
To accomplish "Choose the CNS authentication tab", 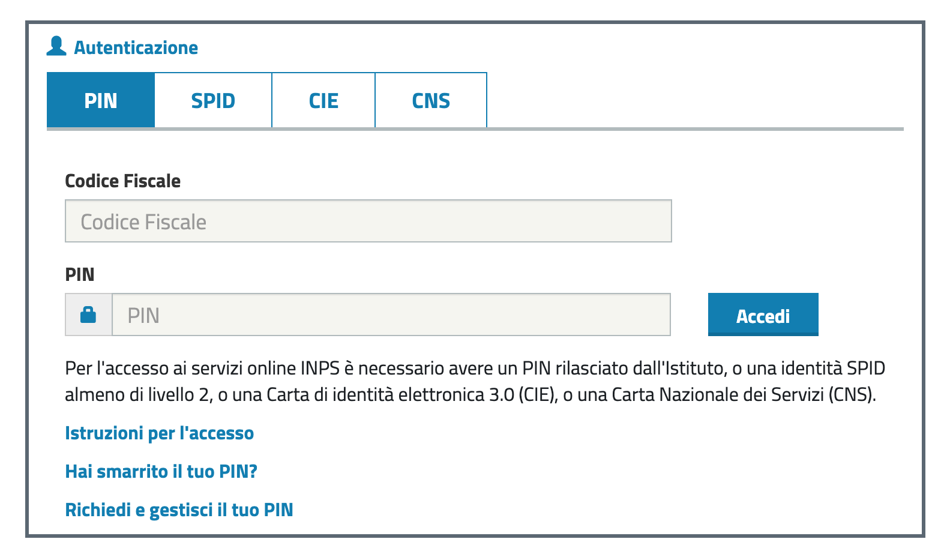I will pos(431,100).
